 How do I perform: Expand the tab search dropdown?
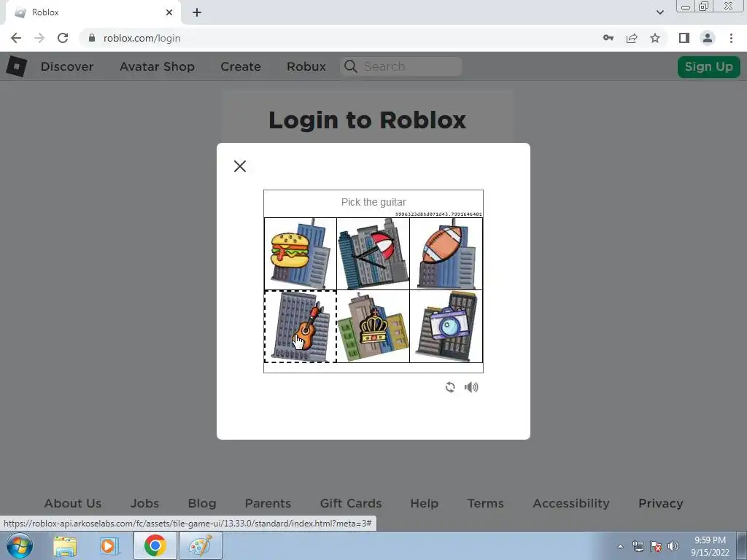pos(659,12)
